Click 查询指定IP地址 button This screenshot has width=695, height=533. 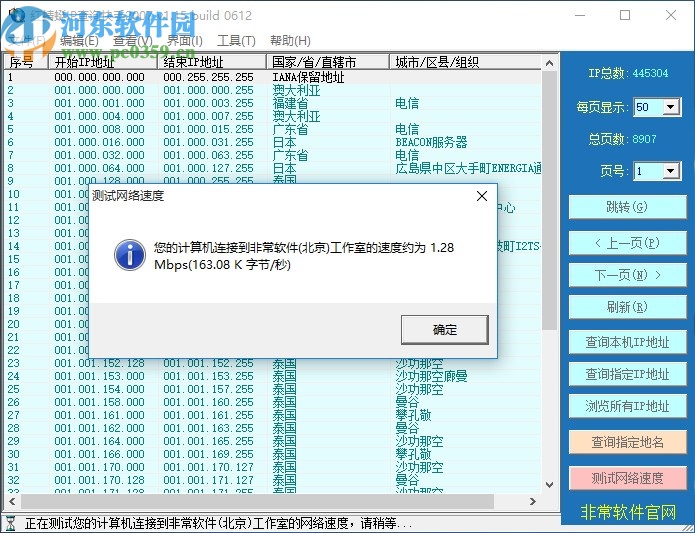pos(627,374)
